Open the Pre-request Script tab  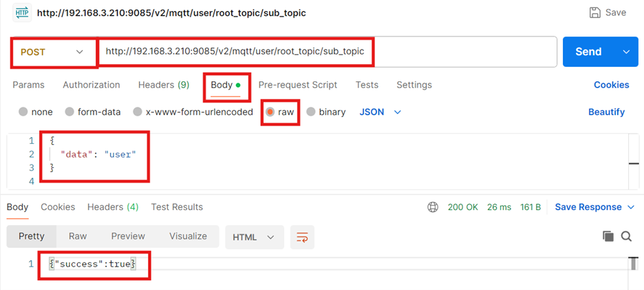click(297, 85)
